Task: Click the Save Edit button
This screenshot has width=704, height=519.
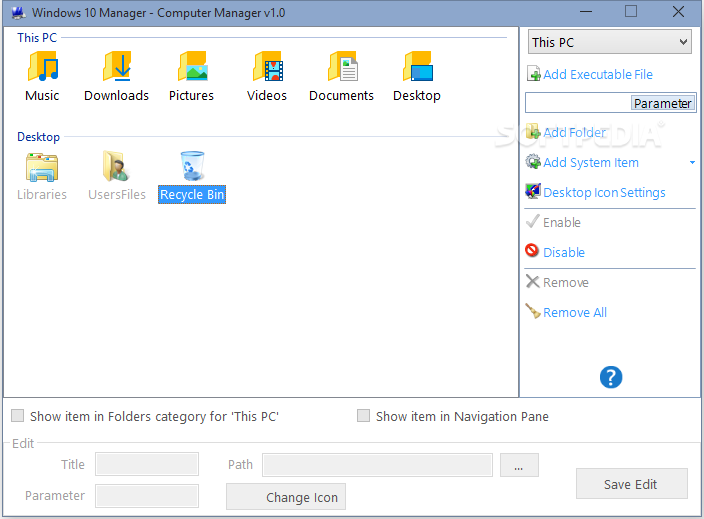Action: click(631, 484)
